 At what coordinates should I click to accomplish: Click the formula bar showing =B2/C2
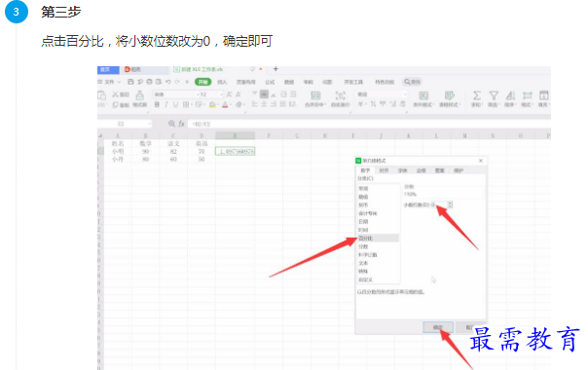click(369, 124)
